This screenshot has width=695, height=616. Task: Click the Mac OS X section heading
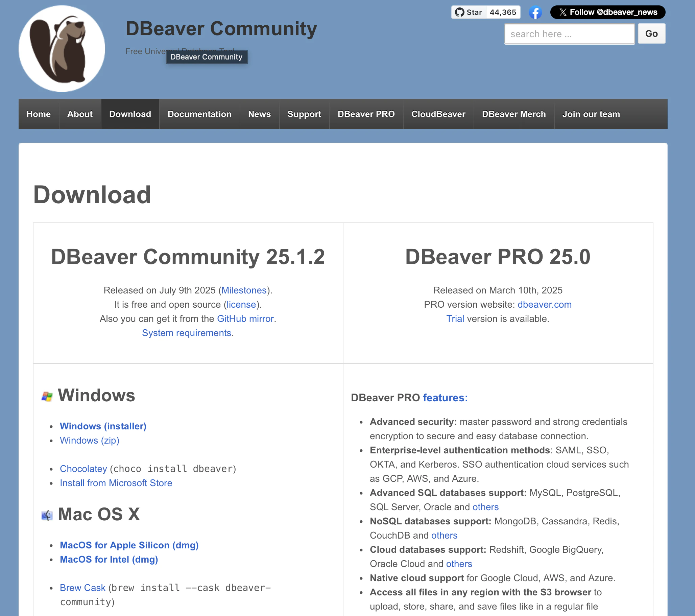(99, 514)
